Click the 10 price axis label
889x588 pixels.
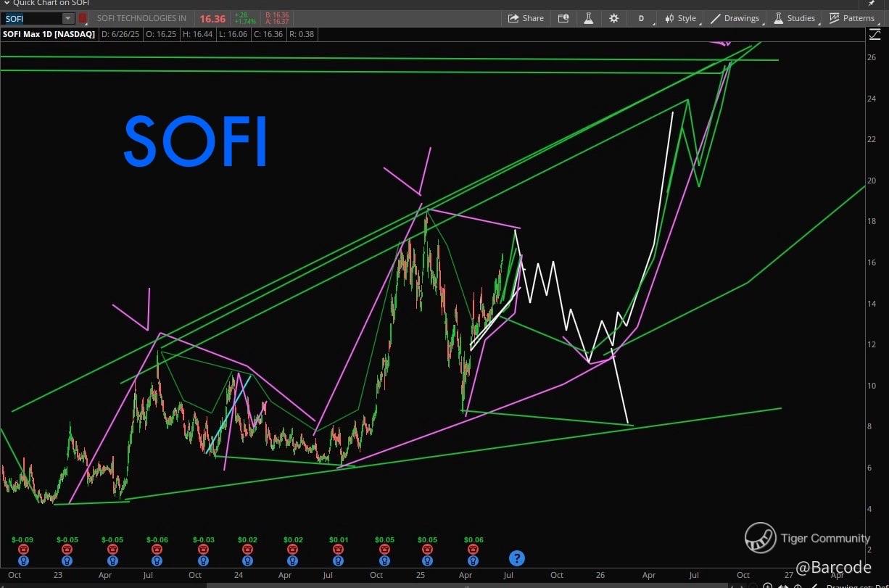[x=873, y=386]
